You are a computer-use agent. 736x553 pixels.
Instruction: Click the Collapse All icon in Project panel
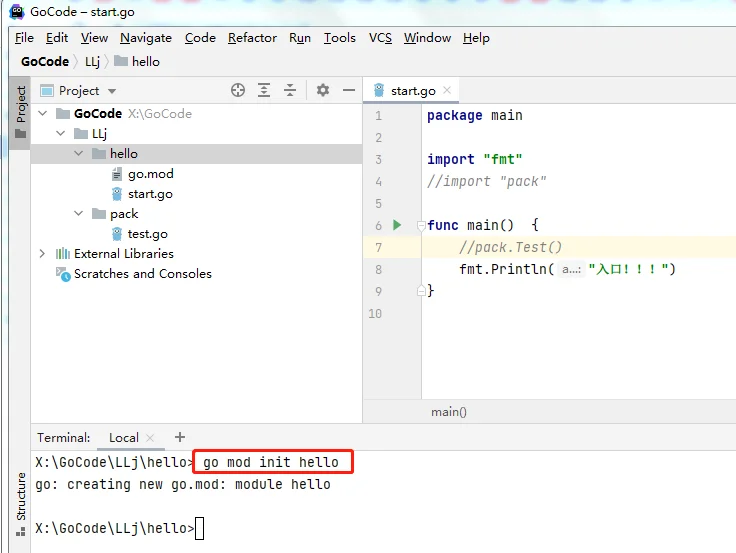pos(290,90)
